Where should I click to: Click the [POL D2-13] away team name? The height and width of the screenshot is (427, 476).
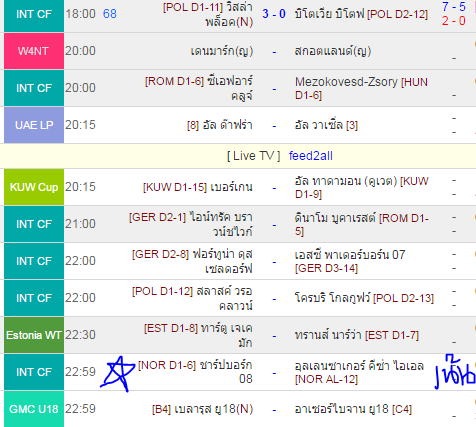point(364,298)
